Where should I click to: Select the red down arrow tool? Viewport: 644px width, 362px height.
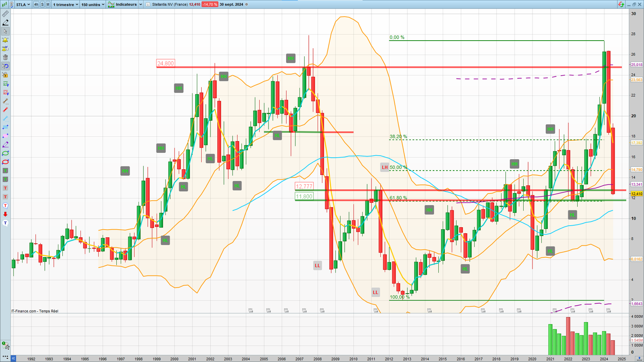click(x=5, y=214)
